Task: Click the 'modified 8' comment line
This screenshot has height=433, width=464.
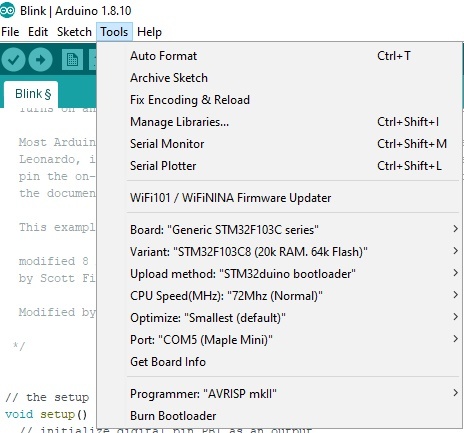Action: click(x=54, y=261)
